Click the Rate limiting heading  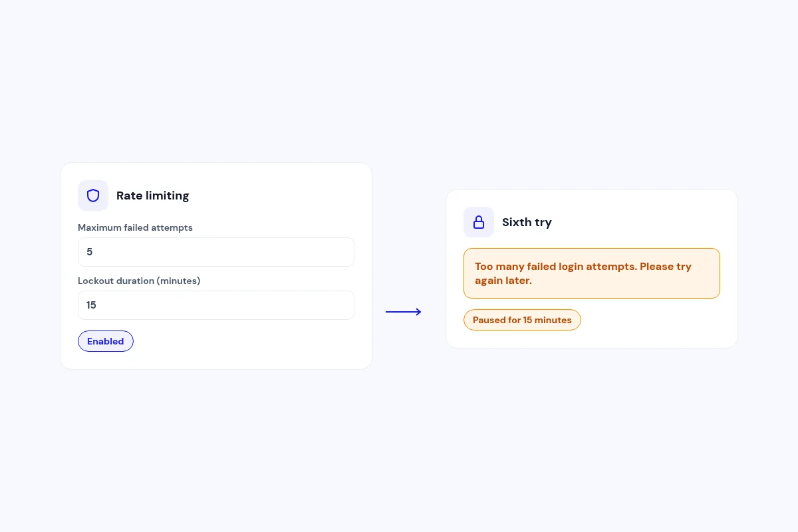pos(153,196)
